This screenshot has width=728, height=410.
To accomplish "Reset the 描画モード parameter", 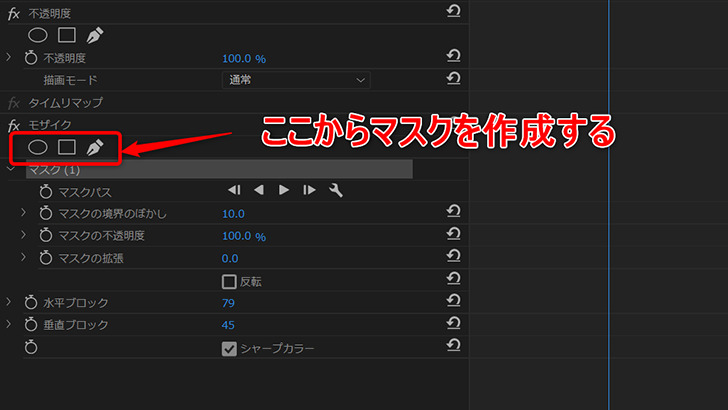I will (x=453, y=78).
